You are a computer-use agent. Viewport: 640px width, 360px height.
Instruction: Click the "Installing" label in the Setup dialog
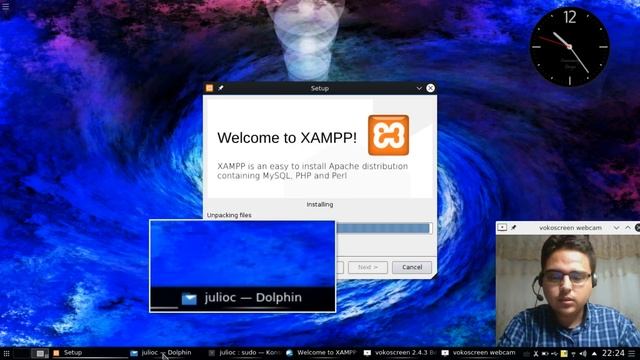point(320,204)
